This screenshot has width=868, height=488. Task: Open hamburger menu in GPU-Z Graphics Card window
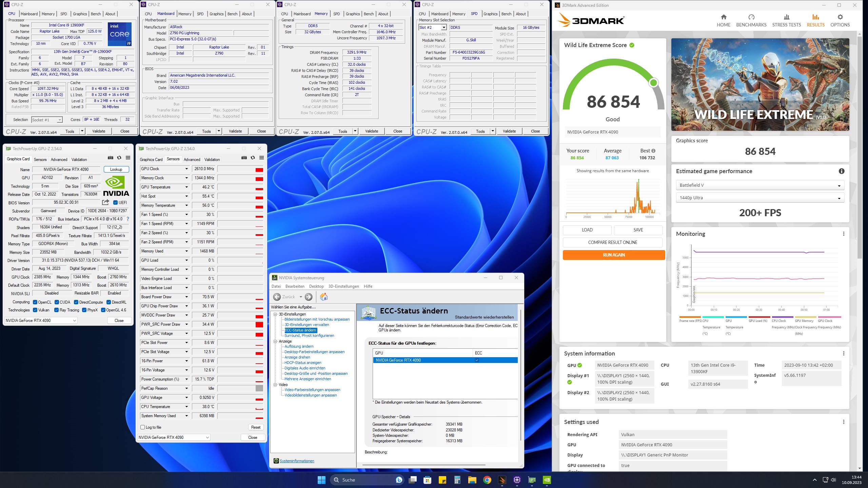point(128,158)
